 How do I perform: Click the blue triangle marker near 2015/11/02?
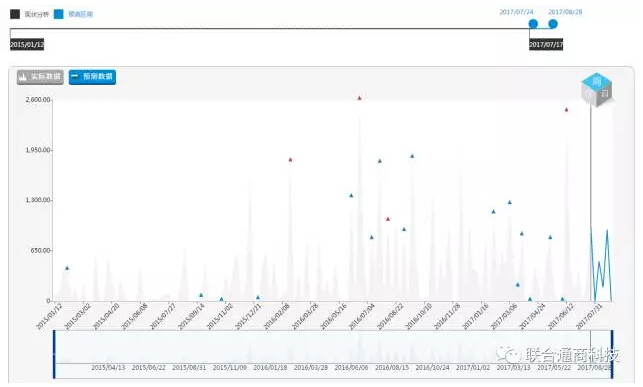coord(221,299)
